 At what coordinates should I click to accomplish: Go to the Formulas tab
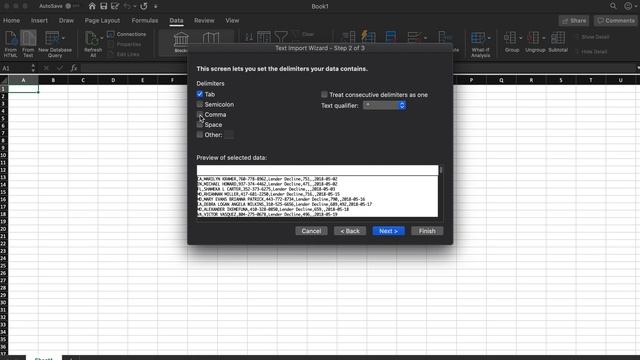coord(145,20)
